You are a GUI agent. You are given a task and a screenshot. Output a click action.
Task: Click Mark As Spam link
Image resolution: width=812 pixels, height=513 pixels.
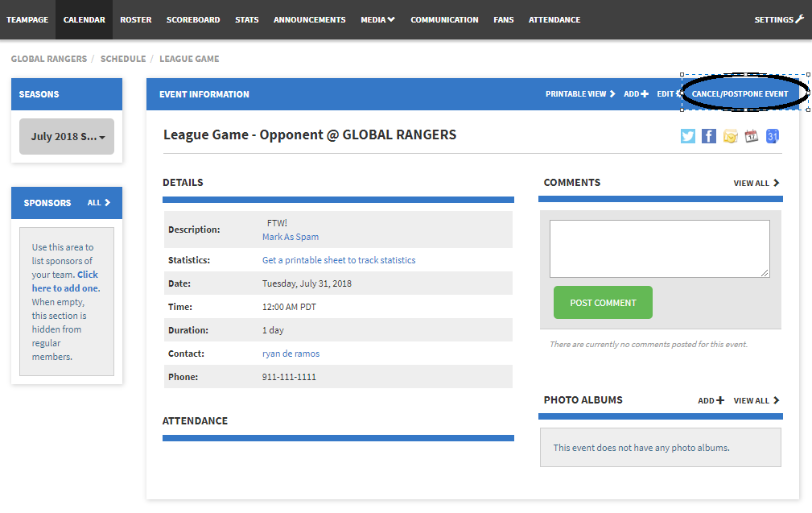(291, 237)
